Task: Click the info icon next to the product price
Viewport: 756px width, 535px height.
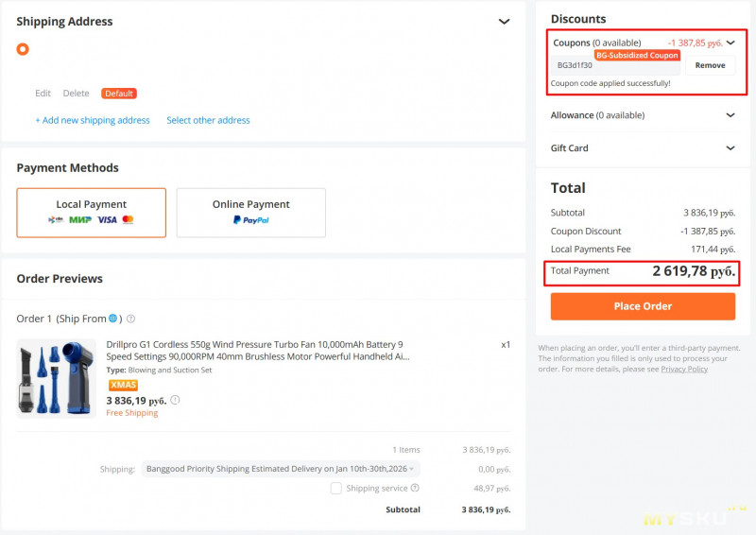Action: [175, 400]
